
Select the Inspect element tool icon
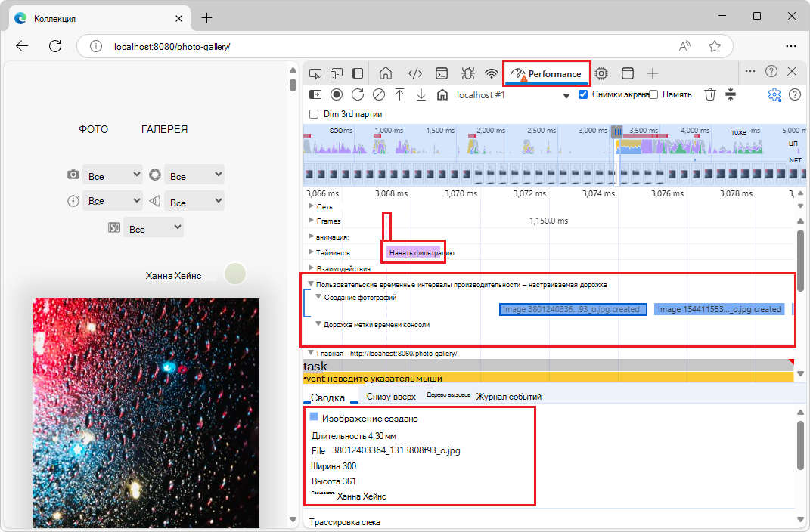[315, 73]
